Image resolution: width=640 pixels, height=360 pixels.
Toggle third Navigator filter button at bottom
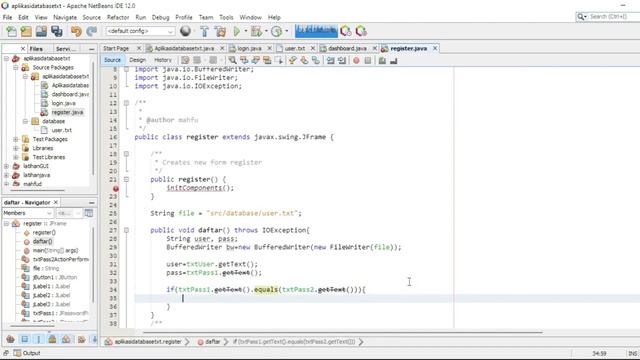click(x=38, y=339)
